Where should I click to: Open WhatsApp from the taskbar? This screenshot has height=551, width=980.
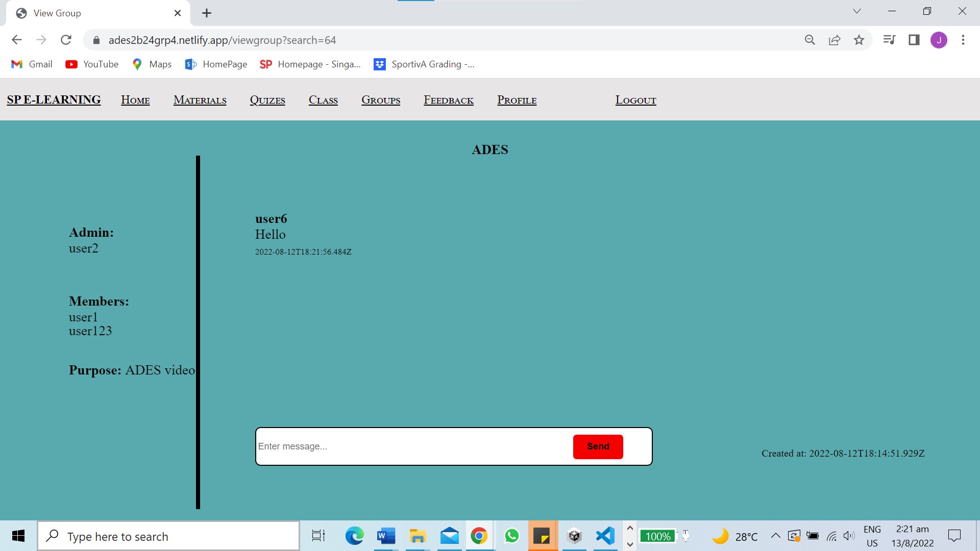[511, 536]
